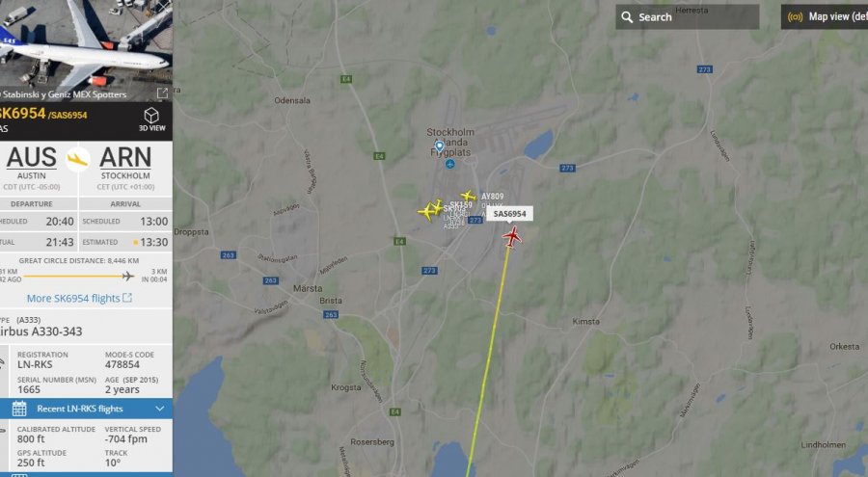Expand Recent LN-RKS flights chevron

[x=160, y=409]
